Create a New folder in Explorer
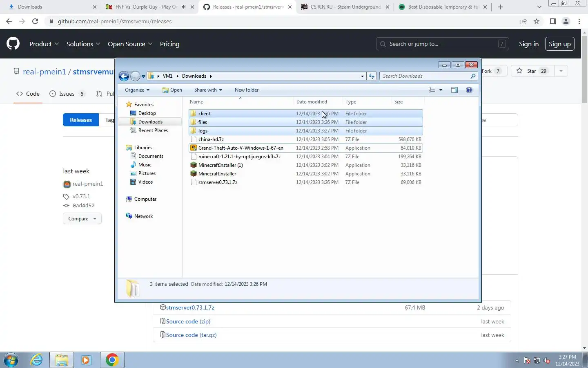Screen dimensions: 588x368 (247, 90)
